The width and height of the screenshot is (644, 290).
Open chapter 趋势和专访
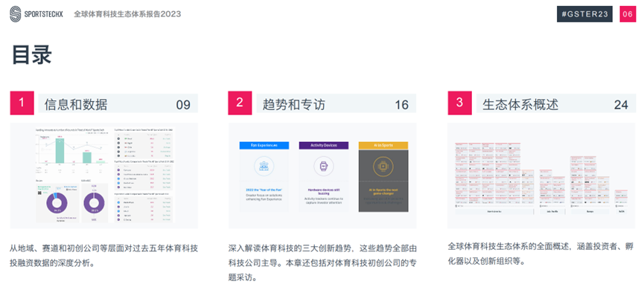coord(293,105)
